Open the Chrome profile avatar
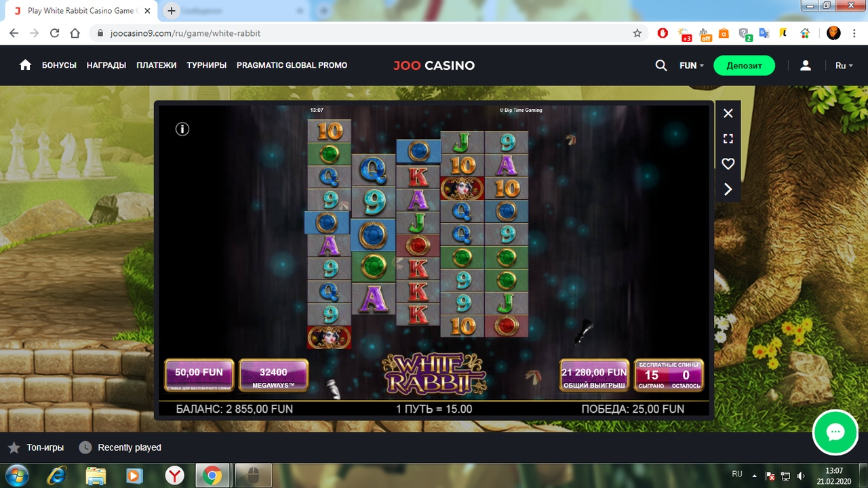This screenshot has height=488, width=868. tap(833, 33)
